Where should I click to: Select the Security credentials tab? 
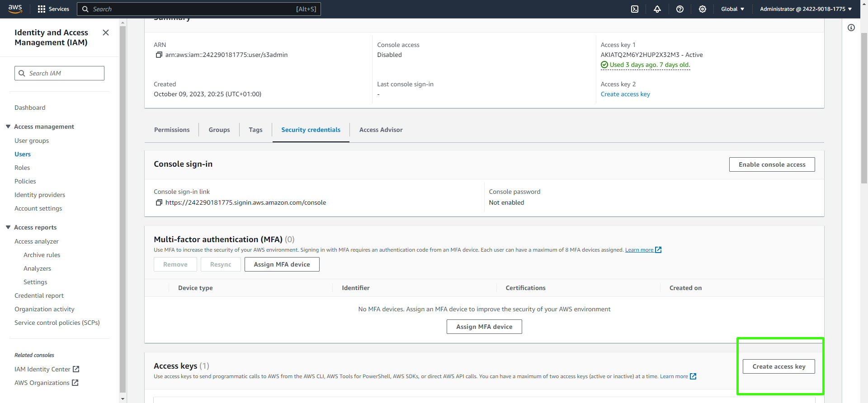tap(311, 130)
